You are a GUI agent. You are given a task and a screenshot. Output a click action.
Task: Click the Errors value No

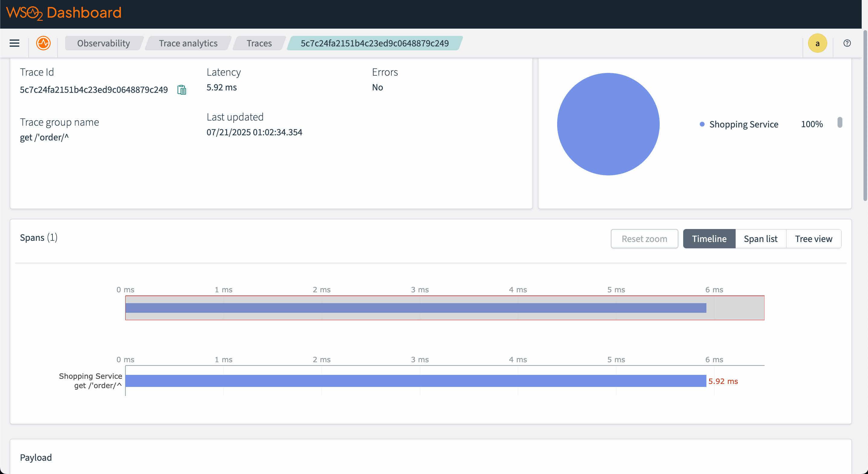pyautogui.click(x=377, y=87)
